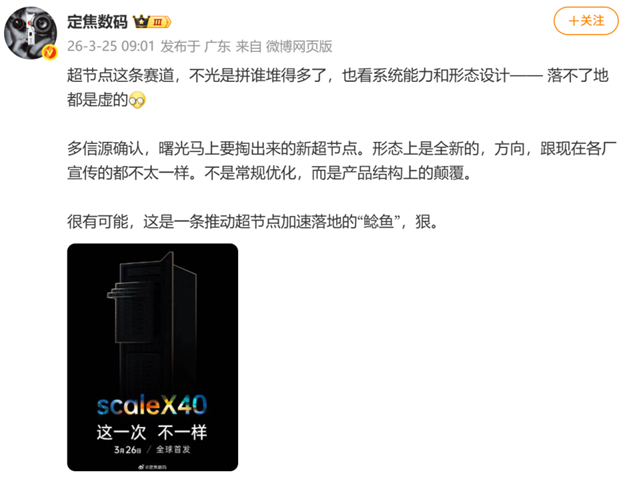Click the last paragraph starting 很有可能

(253, 222)
